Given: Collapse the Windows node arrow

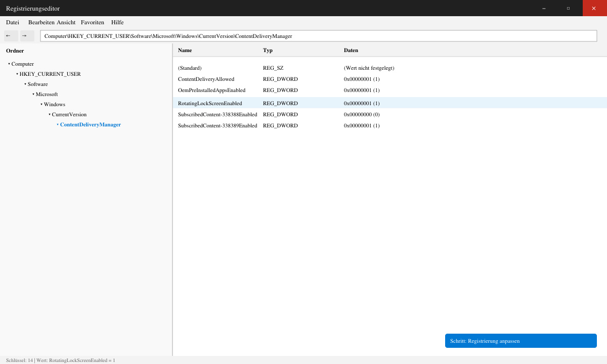Looking at the screenshot, I should tap(41, 104).
